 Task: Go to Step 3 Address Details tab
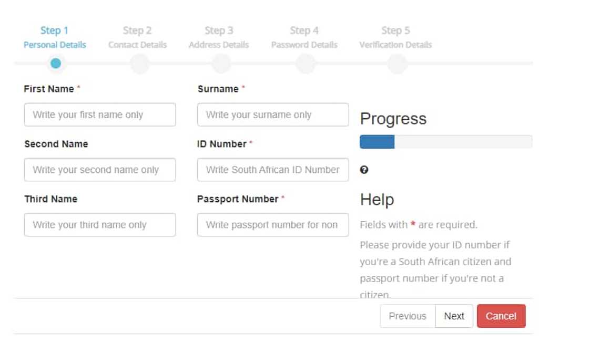tap(219, 37)
